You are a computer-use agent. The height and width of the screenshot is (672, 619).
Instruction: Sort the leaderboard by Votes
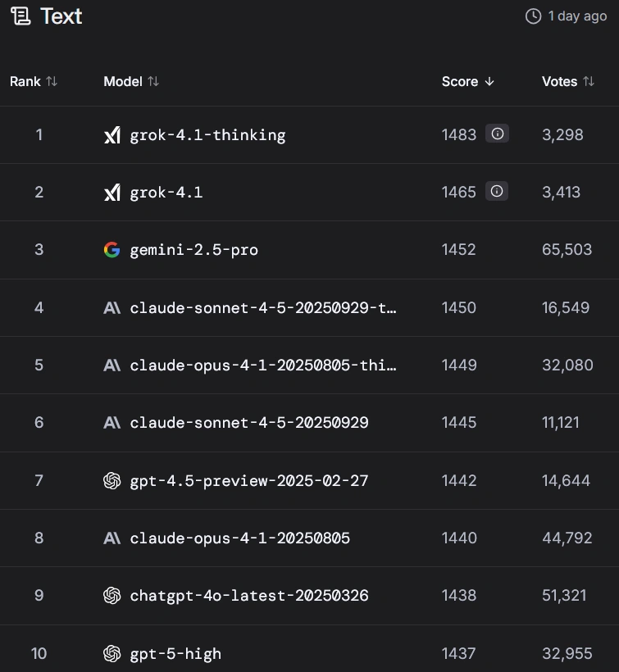tap(567, 81)
